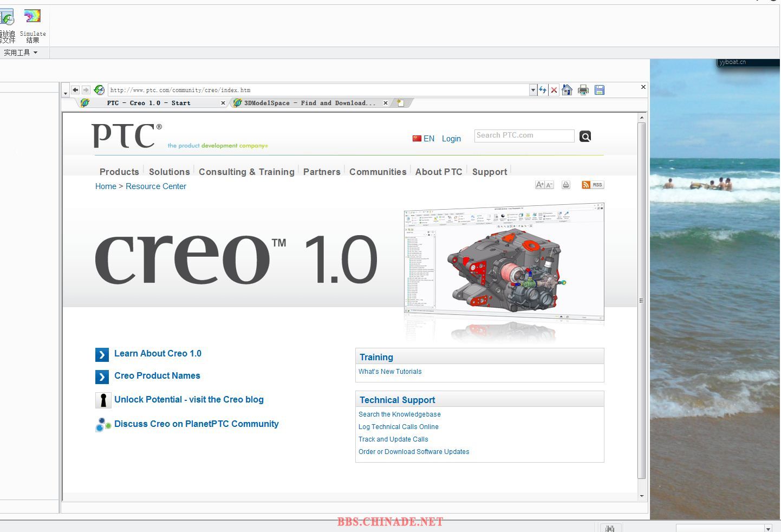Save the page with floppy icon
Image resolution: width=781 pixels, height=532 pixels.
click(600, 90)
